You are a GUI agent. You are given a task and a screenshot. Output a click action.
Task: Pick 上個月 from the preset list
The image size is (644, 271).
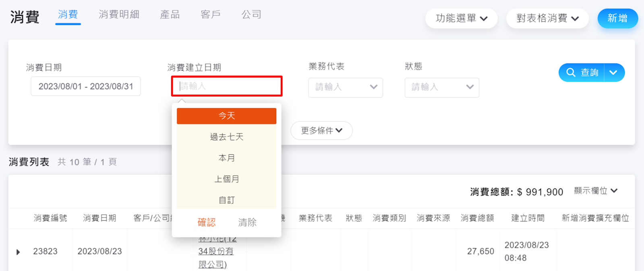(226, 179)
